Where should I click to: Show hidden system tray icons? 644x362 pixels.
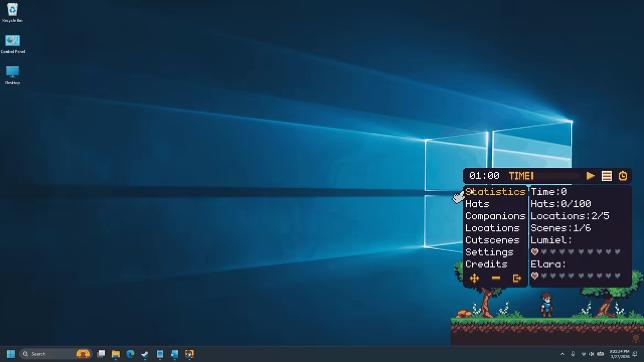coord(563,354)
